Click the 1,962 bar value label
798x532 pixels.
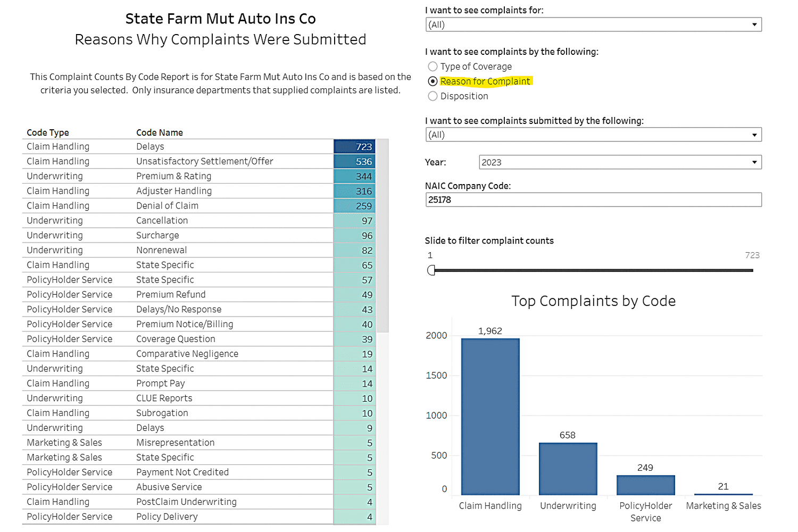pos(490,331)
